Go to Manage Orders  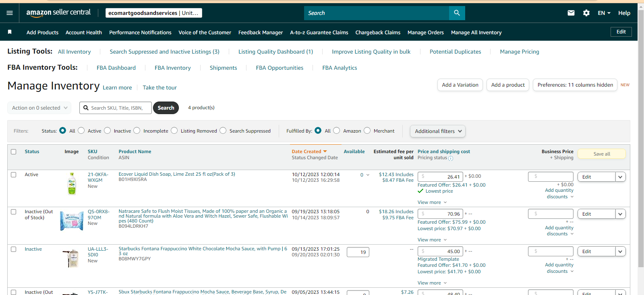(x=426, y=32)
